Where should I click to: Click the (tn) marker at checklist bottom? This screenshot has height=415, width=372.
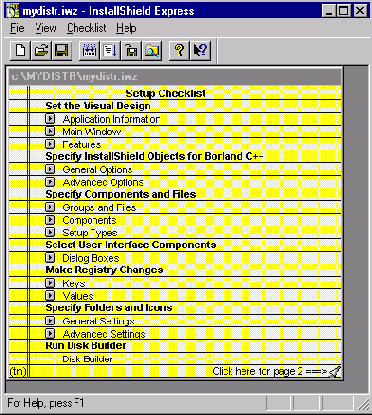(x=18, y=371)
